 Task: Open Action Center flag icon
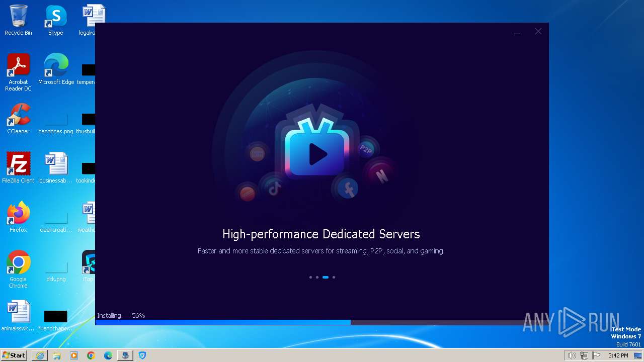coord(596,355)
